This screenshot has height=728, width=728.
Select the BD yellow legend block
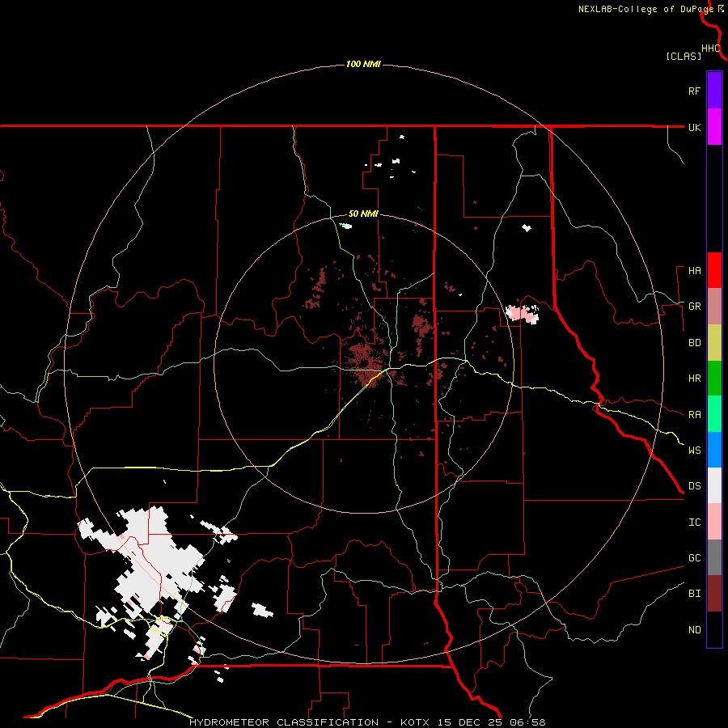point(714,342)
